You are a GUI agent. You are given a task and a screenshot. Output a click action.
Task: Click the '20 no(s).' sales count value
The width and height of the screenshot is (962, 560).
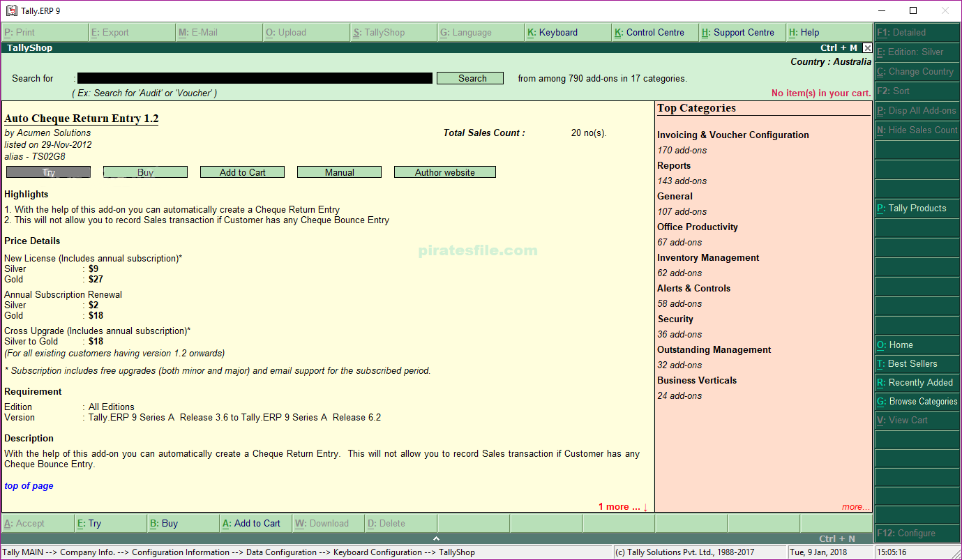589,133
